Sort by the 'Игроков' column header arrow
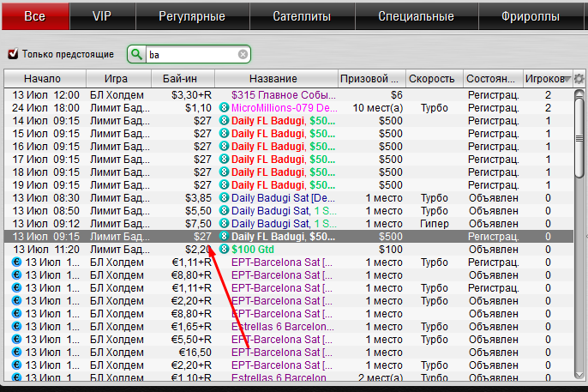588x392 pixels. coord(567,79)
